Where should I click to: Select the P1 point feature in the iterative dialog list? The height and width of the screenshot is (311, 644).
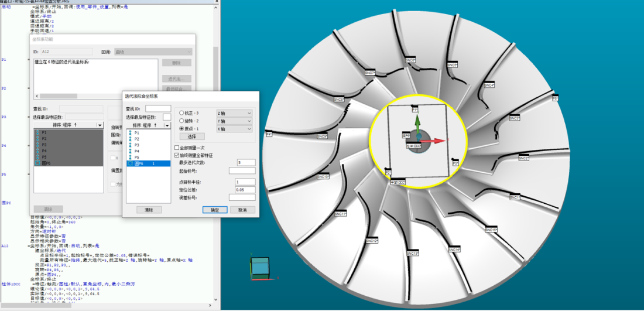tap(137, 133)
